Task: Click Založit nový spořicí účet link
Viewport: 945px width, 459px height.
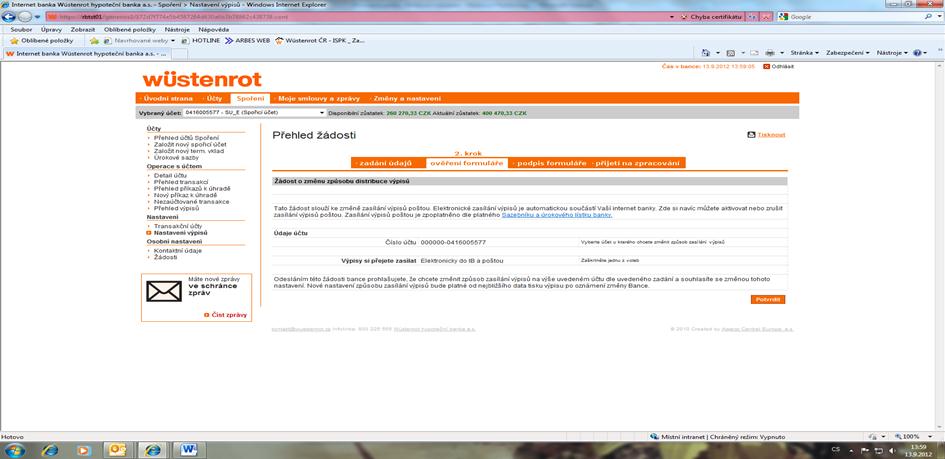Action: (190, 145)
